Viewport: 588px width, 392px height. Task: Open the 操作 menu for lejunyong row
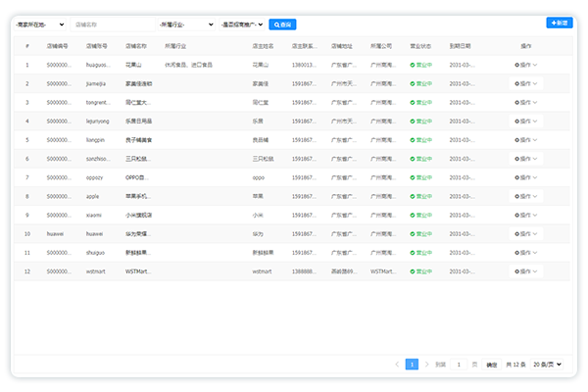click(525, 122)
